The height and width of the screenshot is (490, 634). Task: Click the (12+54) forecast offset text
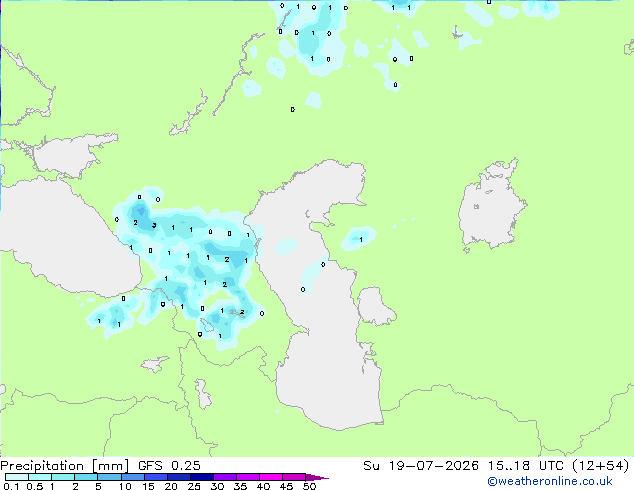(601, 466)
